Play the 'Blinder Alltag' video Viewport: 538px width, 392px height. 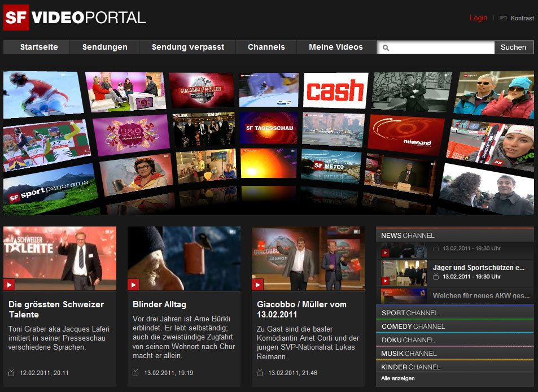click(x=132, y=285)
